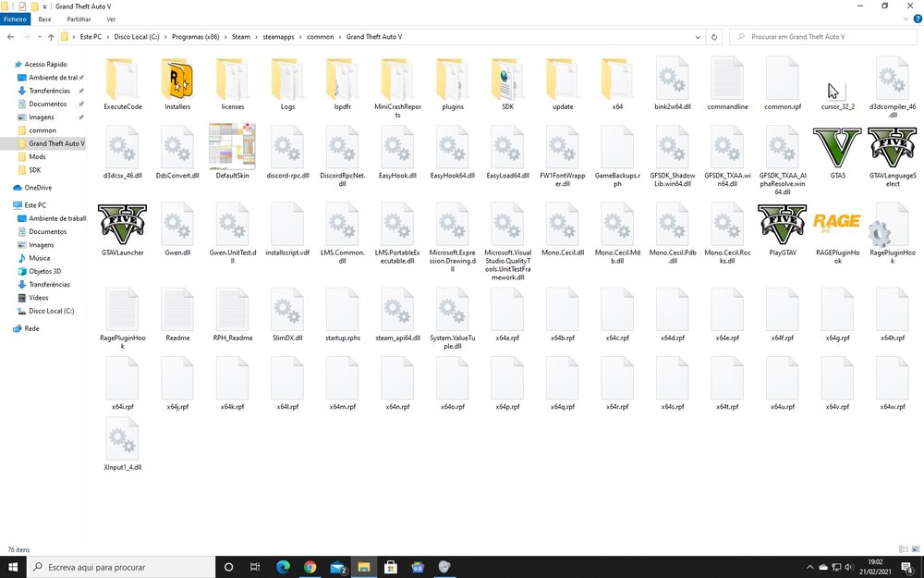Screen dimensions: 924x578
Task: Click the orange RAGEPluginHook logo file
Action: pyautogui.click(x=837, y=222)
